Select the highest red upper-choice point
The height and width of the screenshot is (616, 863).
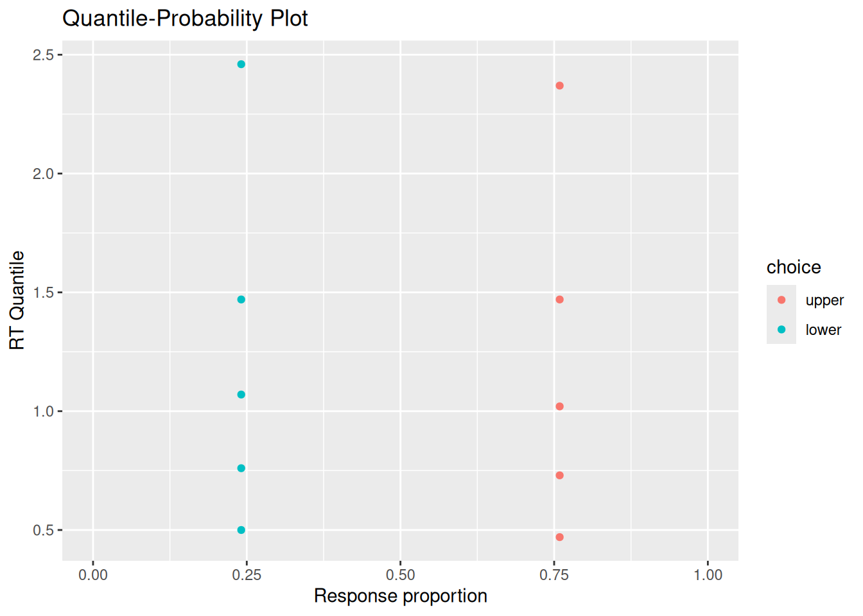point(560,85)
